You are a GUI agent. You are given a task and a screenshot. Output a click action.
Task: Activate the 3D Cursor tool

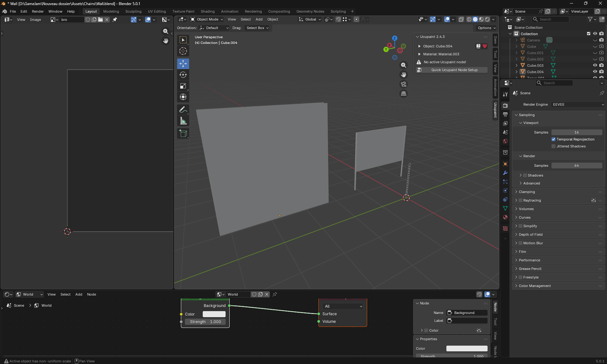pyautogui.click(x=183, y=51)
